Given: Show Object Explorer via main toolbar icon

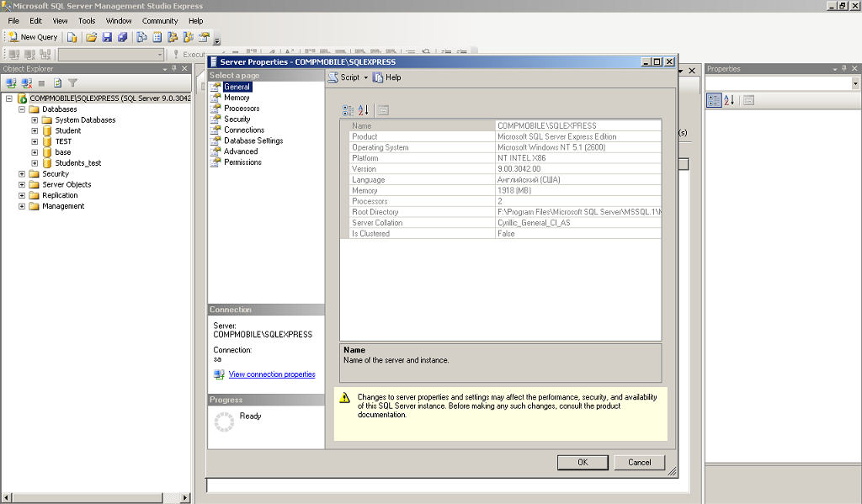Looking at the screenshot, I should [173, 37].
